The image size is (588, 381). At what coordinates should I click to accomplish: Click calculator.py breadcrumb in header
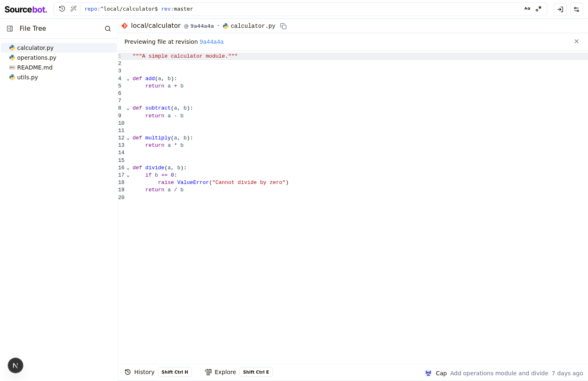point(253,26)
